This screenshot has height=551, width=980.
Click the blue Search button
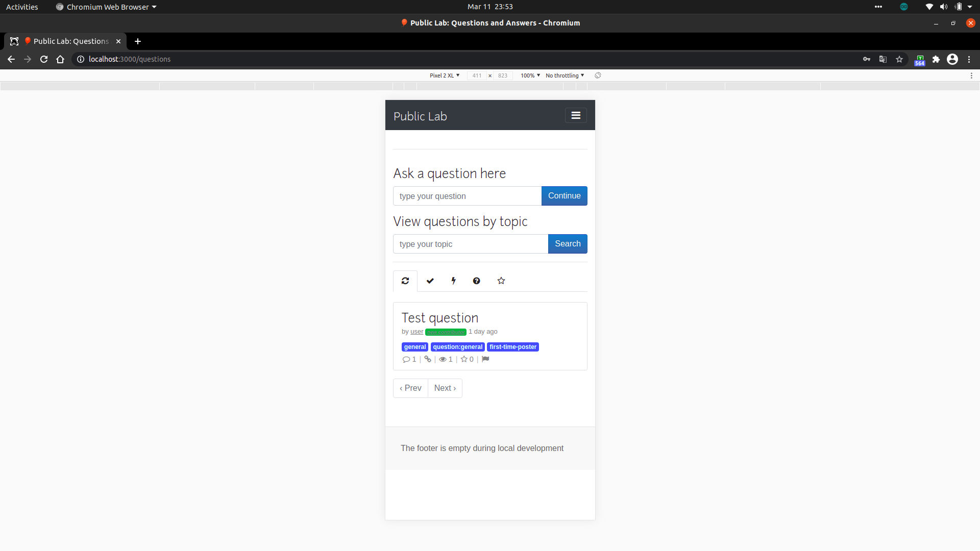tap(568, 244)
